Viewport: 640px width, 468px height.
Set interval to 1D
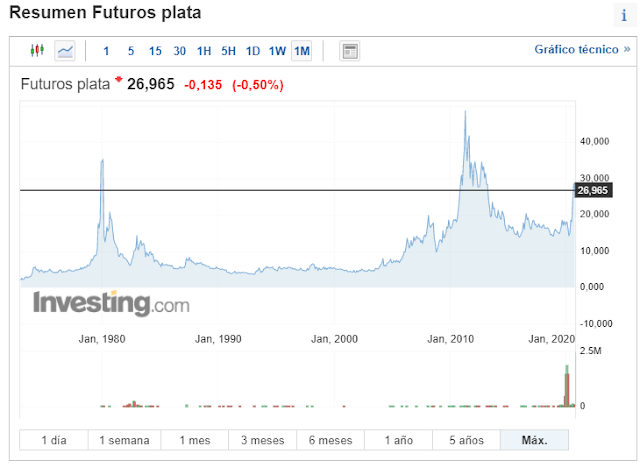tap(253, 51)
